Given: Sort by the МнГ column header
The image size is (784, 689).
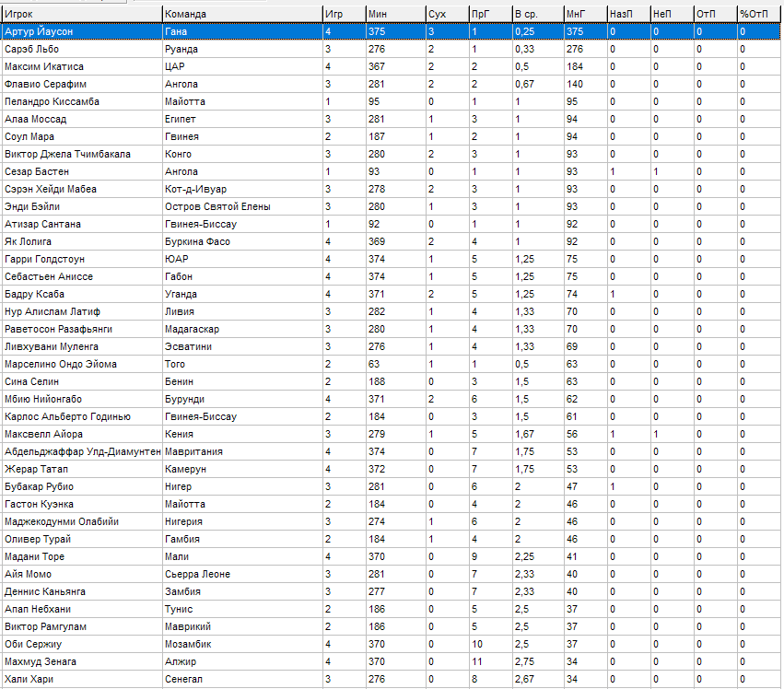Looking at the screenshot, I should click(x=584, y=14).
